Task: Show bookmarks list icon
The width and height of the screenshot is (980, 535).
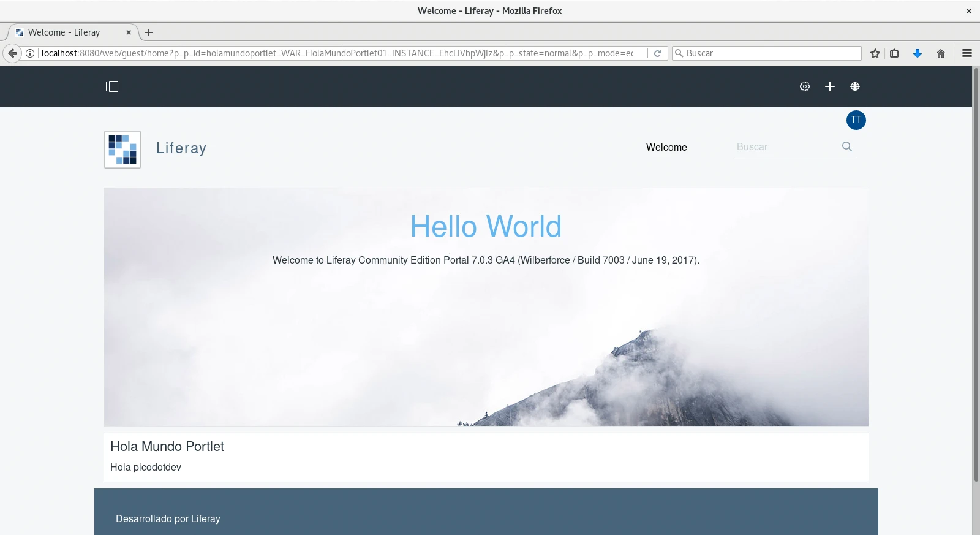Action: [x=894, y=53]
